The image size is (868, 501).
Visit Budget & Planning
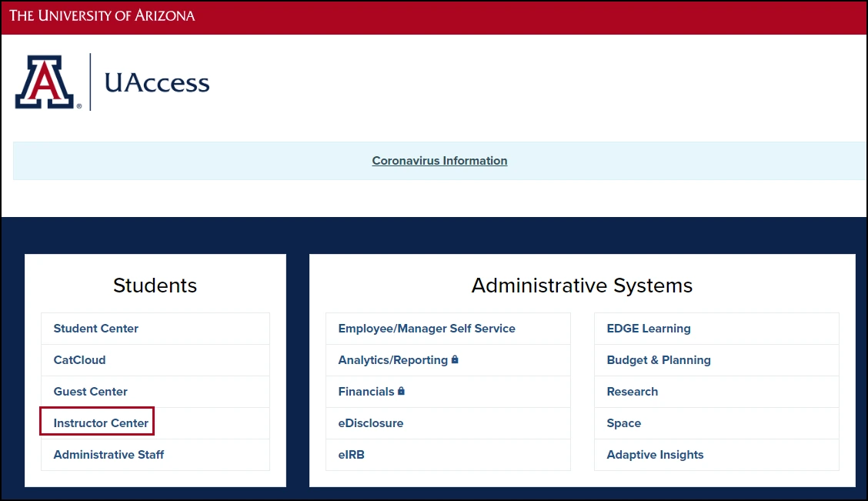[658, 360]
